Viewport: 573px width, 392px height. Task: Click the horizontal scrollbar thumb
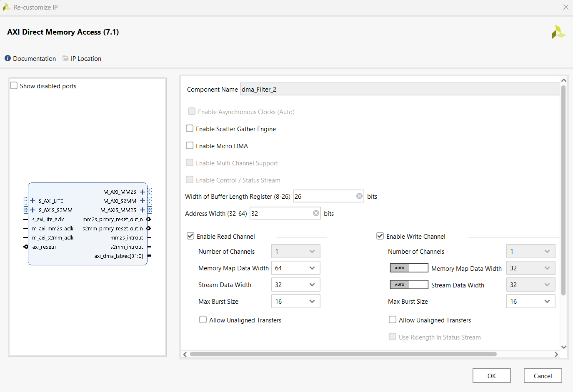click(x=343, y=354)
